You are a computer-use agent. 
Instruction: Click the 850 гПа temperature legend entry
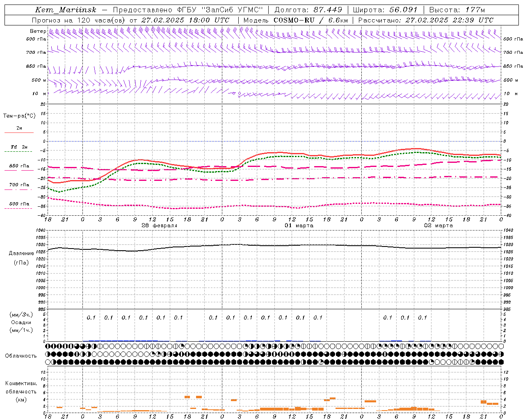click(19, 166)
